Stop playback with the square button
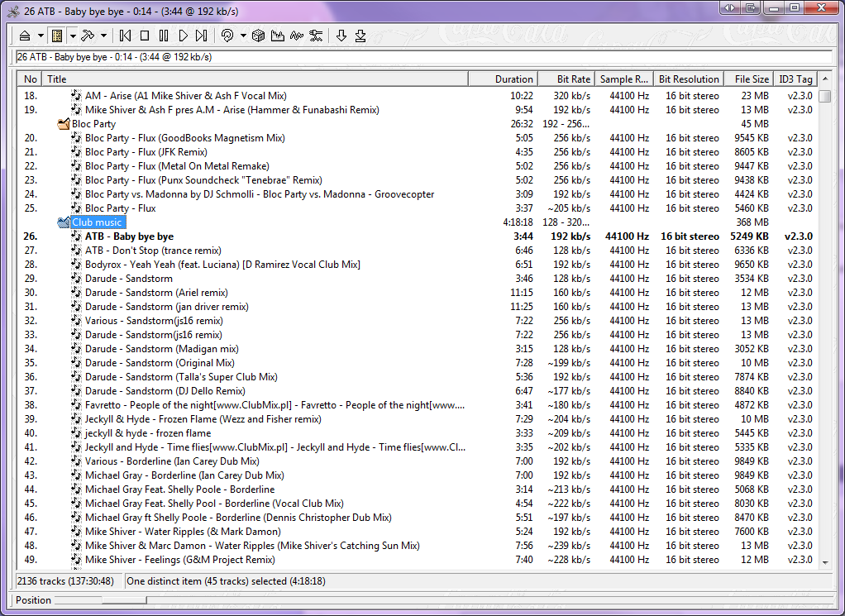 [x=145, y=36]
